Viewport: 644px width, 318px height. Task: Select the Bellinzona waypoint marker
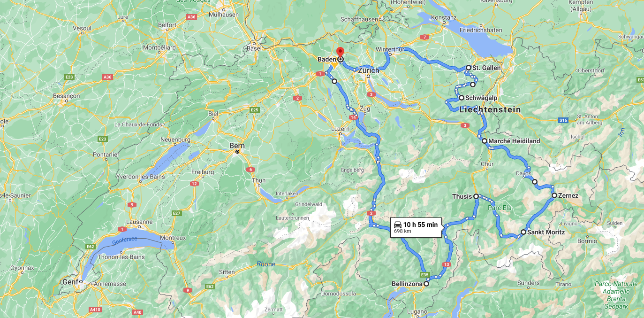(x=426, y=284)
